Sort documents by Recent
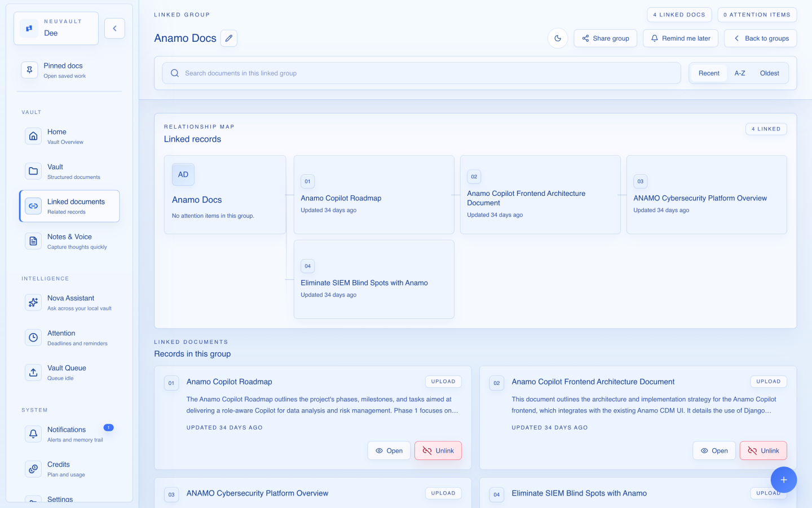Screen dimensions: 812x508 [709, 73]
